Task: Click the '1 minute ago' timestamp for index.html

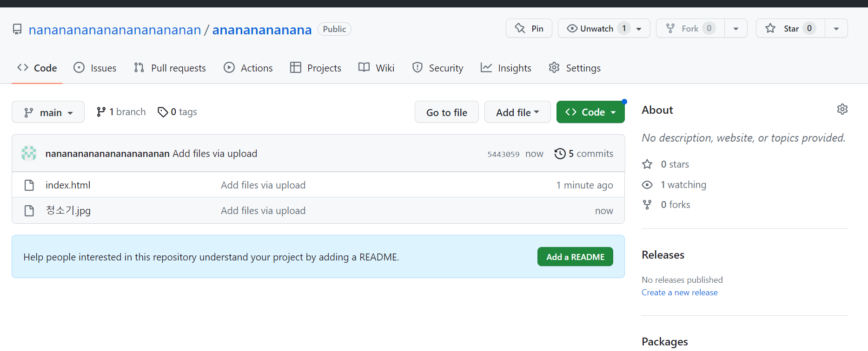Action: click(585, 185)
